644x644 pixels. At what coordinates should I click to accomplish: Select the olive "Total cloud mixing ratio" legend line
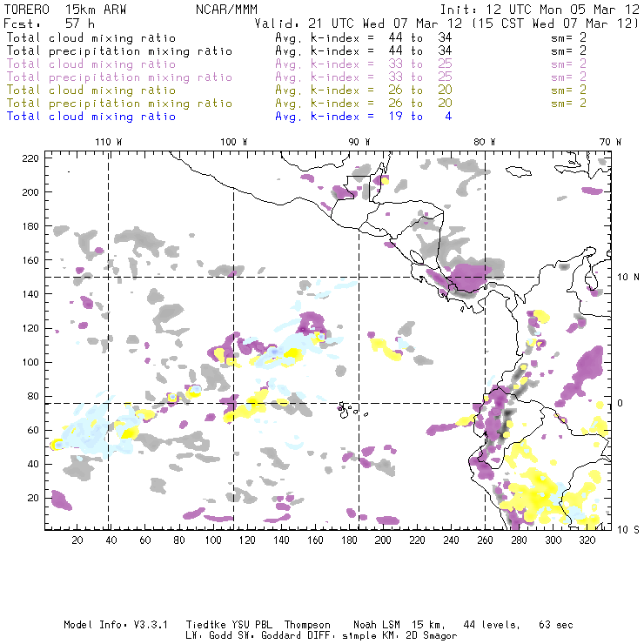(91, 90)
